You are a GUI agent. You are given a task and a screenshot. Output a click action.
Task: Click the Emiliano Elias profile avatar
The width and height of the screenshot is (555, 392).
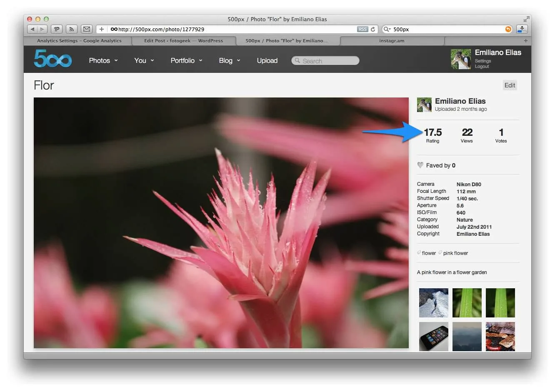pyautogui.click(x=424, y=105)
